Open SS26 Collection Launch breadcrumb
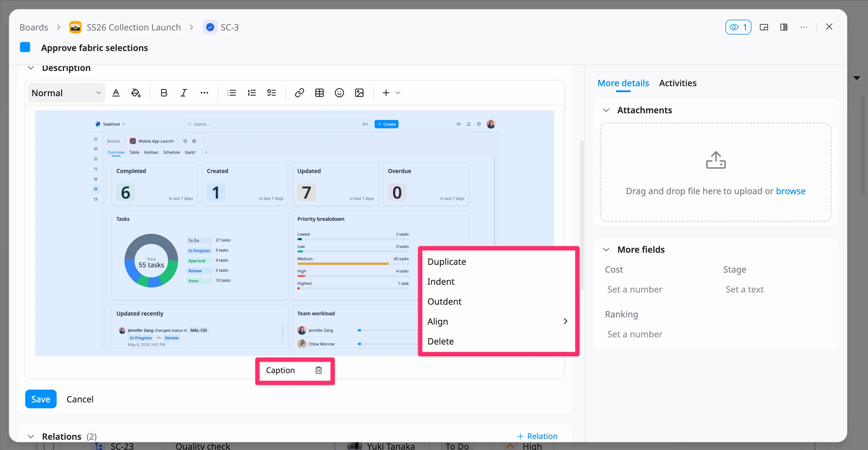Image resolution: width=868 pixels, height=450 pixels. click(134, 27)
